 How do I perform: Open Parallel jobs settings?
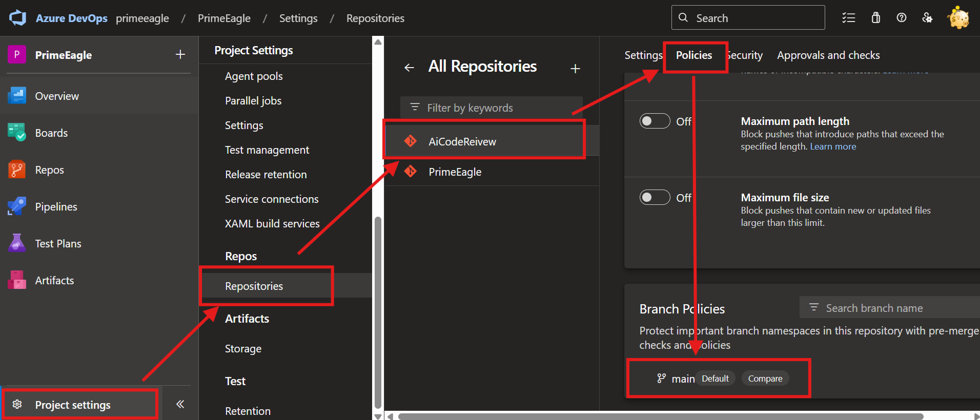[x=253, y=100]
